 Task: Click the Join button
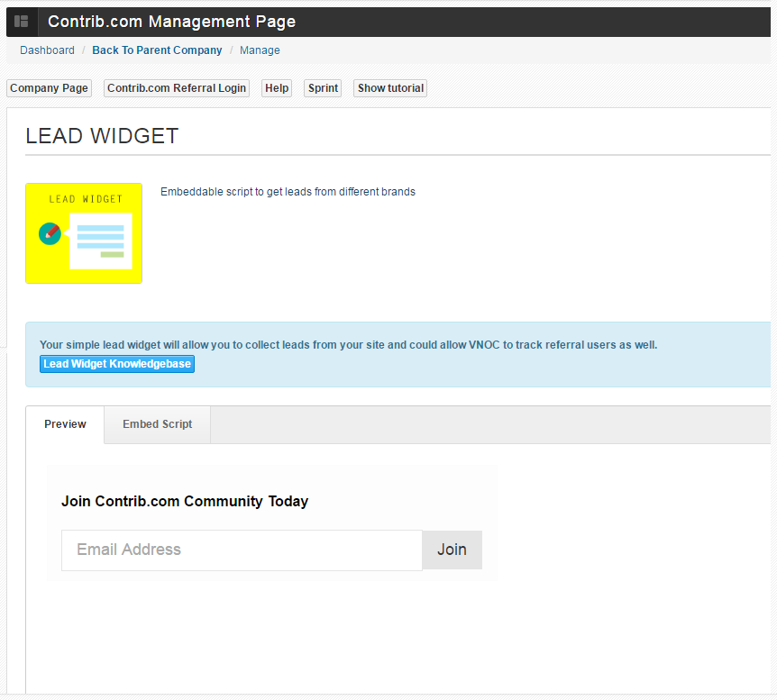(x=452, y=550)
